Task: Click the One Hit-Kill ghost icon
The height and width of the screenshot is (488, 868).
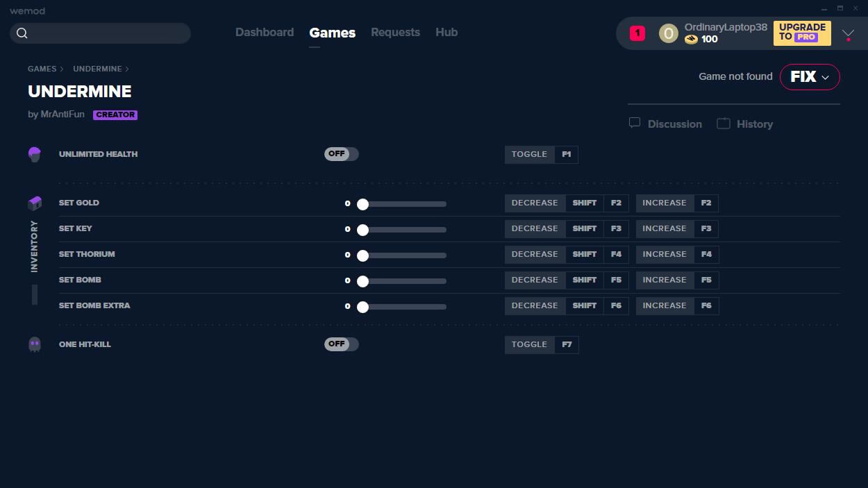Action: click(35, 344)
